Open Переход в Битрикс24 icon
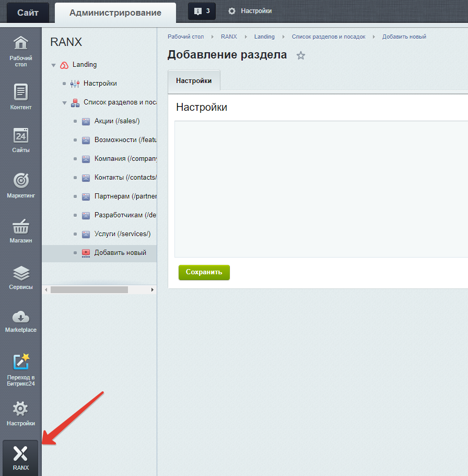This screenshot has width=468, height=476. click(x=21, y=362)
